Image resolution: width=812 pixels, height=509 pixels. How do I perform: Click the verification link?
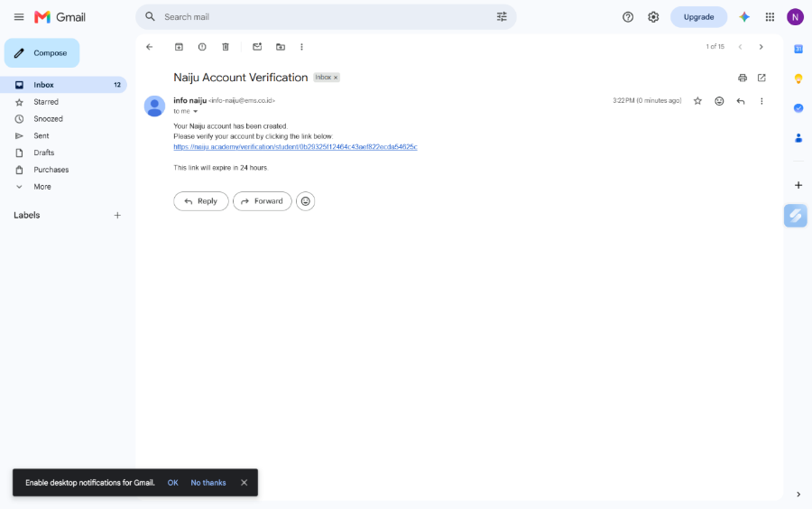click(295, 147)
